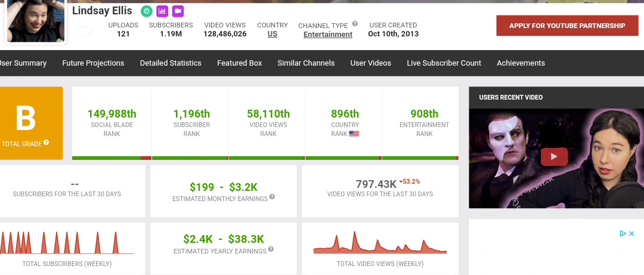Favorite the channel with the heart icon
This screenshot has width=644, height=275.
(x=85, y=32)
